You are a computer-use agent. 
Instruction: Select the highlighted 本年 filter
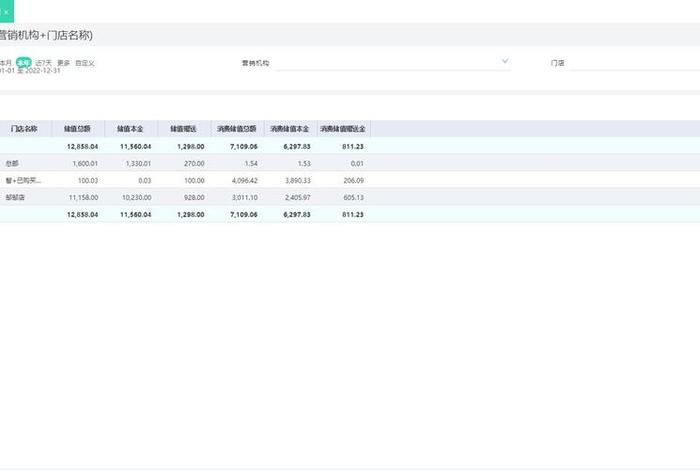click(23, 62)
